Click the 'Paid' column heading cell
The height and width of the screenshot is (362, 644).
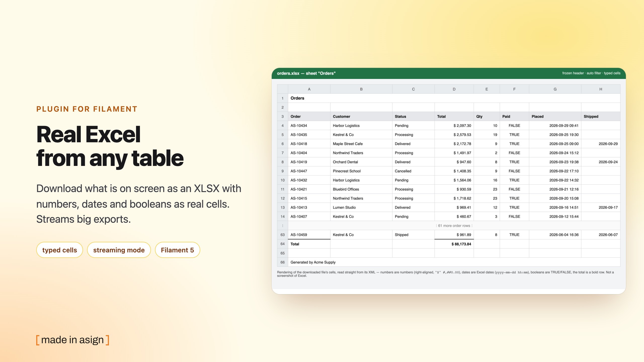pyautogui.click(x=514, y=116)
